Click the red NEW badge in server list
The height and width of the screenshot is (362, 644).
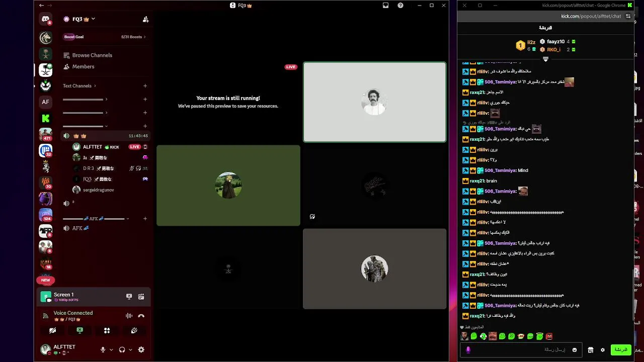point(46,280)
